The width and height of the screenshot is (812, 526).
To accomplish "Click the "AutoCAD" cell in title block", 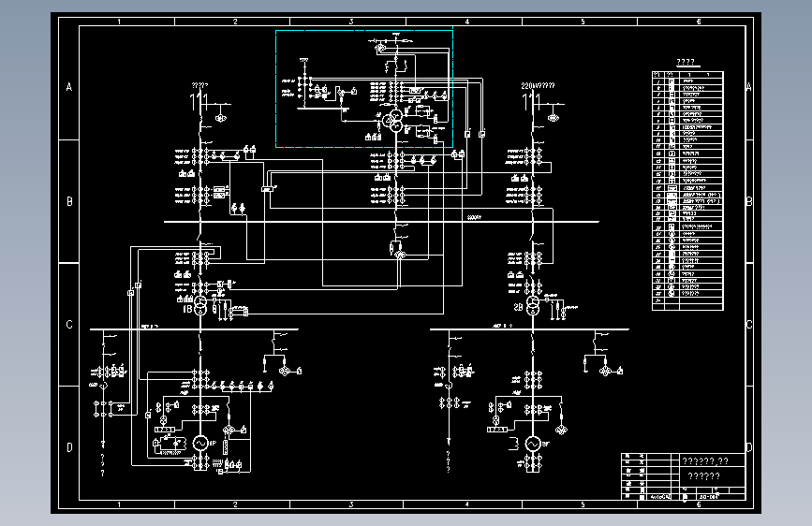I will 660,497.
